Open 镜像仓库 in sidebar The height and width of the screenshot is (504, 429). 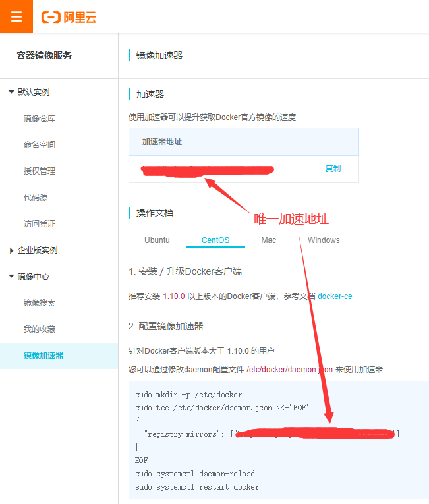pos(40,119)
